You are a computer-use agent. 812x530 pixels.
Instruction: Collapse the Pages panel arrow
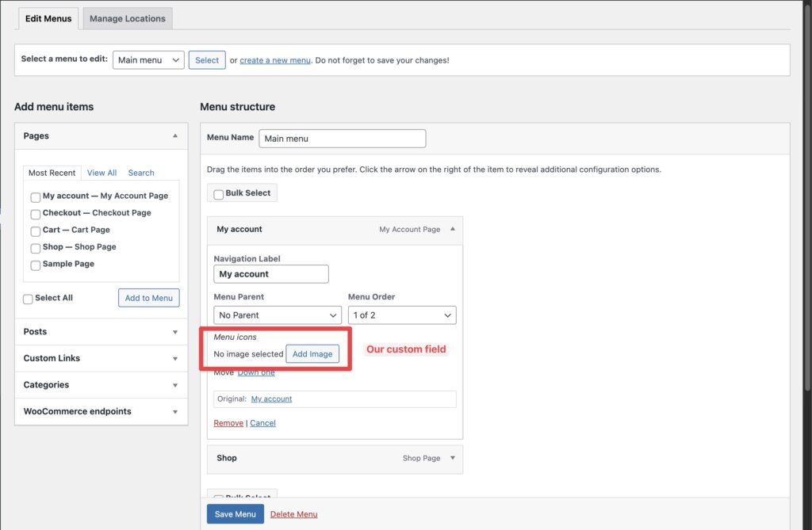[175, 136]
